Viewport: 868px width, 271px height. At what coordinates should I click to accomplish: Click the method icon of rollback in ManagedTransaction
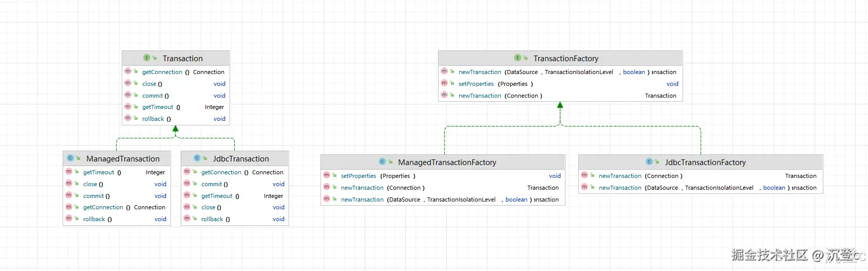point(69,218)
